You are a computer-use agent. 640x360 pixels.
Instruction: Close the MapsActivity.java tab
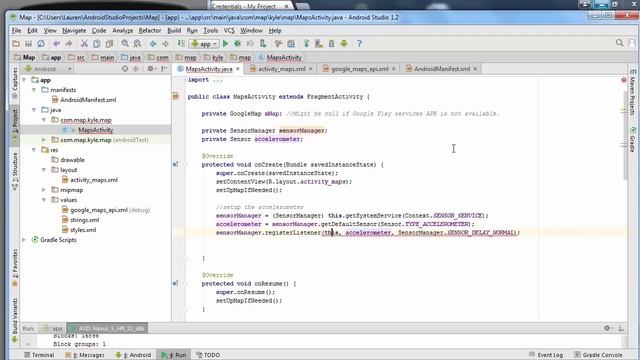[238, 69]
